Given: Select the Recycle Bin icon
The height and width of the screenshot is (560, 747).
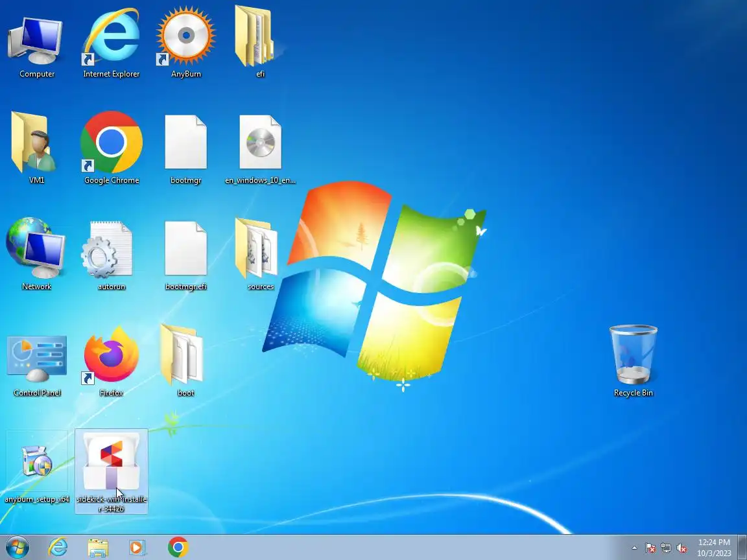Looking at the screenshot, I should click(x=633, y=361).
